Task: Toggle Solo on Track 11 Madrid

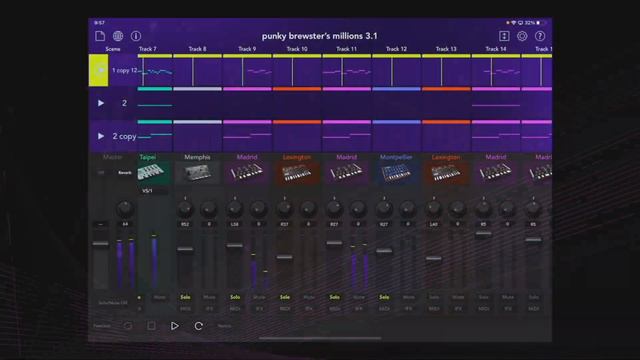Action: click(x=335, y=297)
